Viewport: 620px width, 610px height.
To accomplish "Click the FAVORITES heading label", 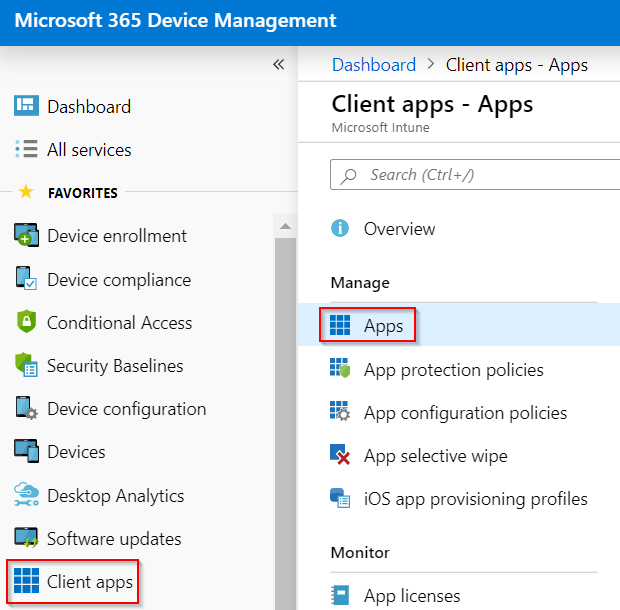I will 83,193.
